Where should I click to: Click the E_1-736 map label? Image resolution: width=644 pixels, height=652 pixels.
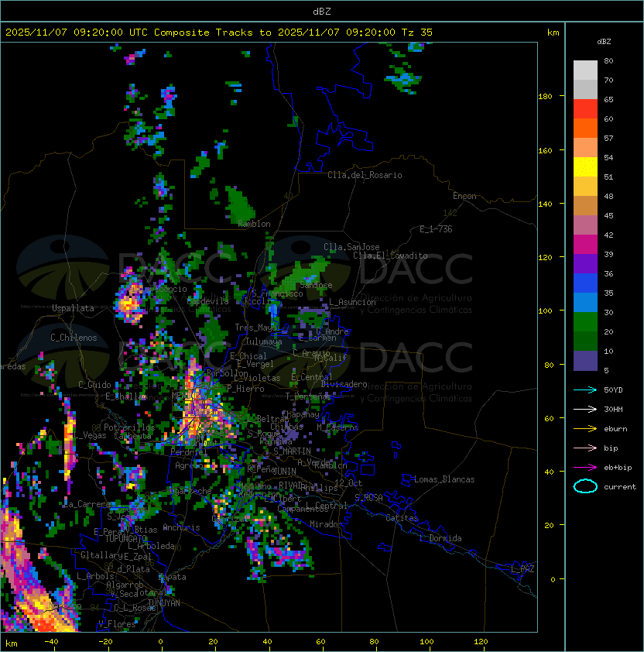[436, 229]
